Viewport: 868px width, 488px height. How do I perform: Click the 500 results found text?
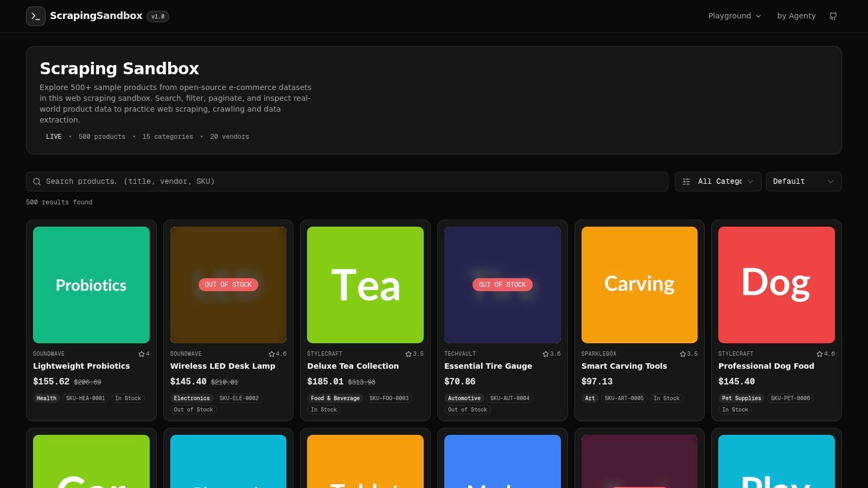tap(59, 202)
